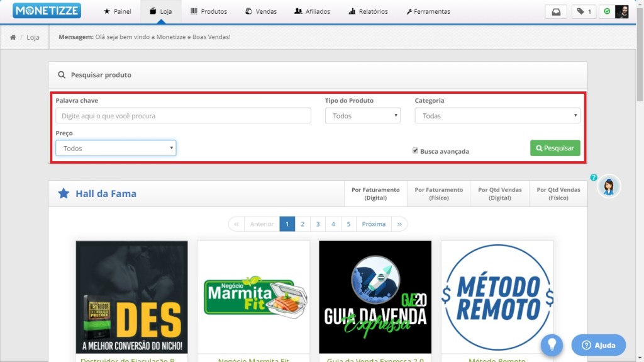Switch to Por Qtd Vendas (Digital) tab

click(x=499, y=193)
